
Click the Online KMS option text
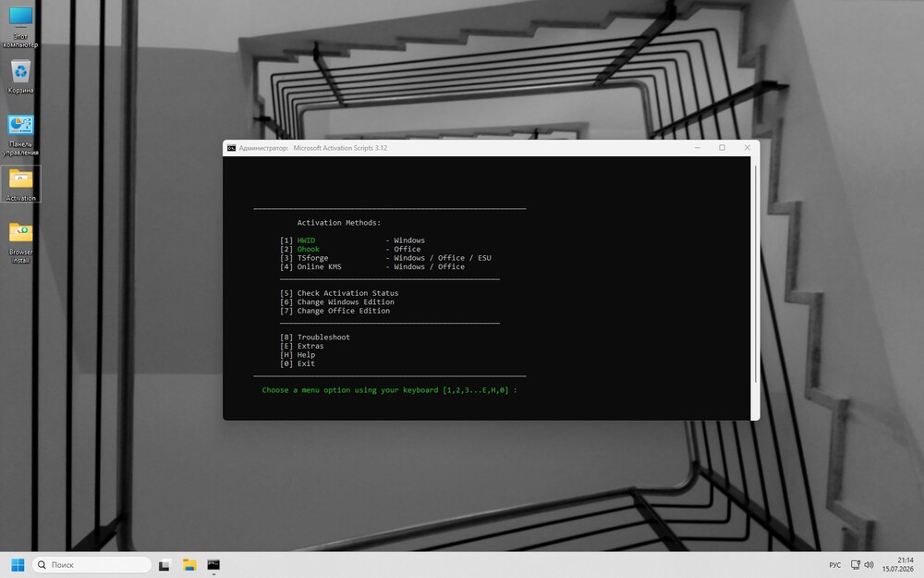[x=319, y=266]
